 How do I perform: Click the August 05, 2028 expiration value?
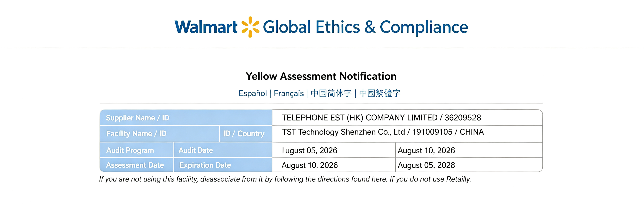tap(426, 165)
